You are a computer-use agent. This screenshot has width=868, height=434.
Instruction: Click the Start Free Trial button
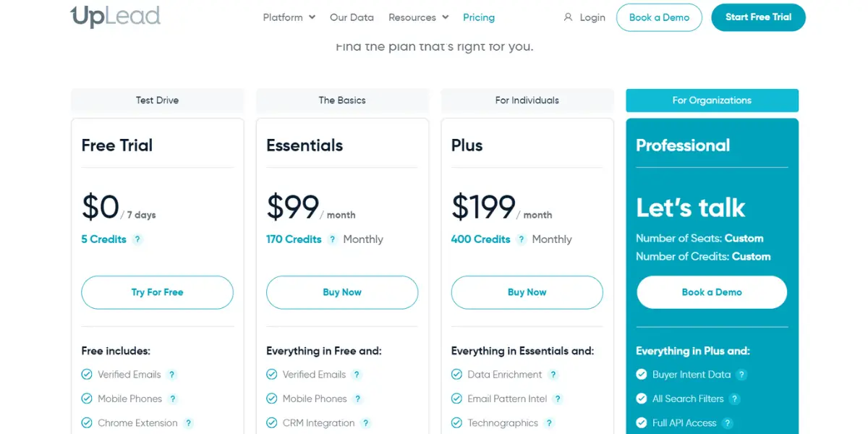point(759,17)
